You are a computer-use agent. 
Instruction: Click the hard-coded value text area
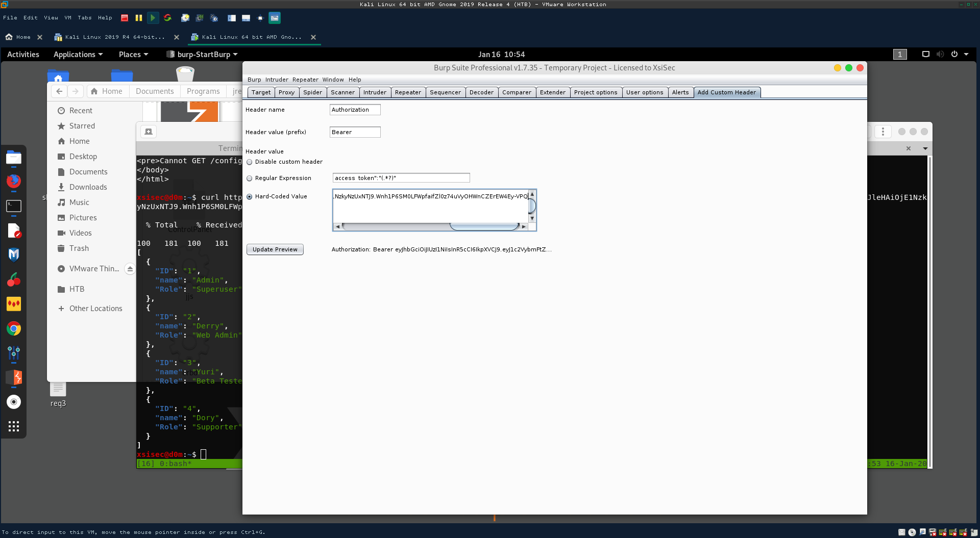[430, 206]
